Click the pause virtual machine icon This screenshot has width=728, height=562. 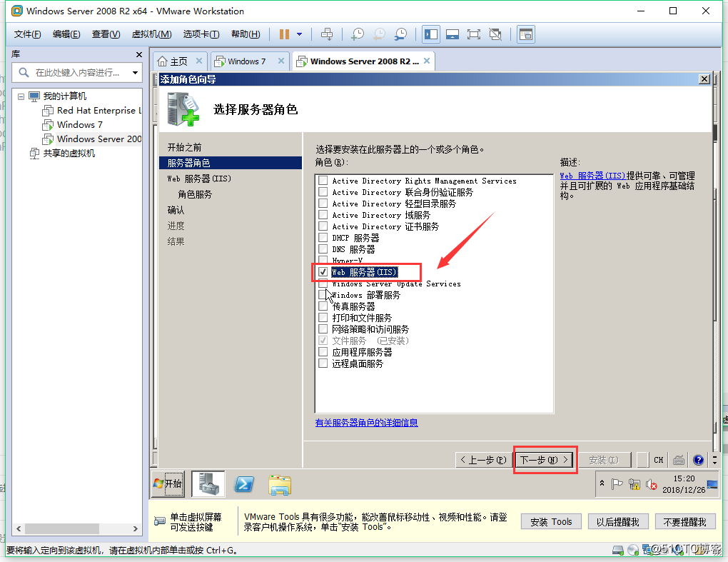pyautogui.click(x=284, y=34)
